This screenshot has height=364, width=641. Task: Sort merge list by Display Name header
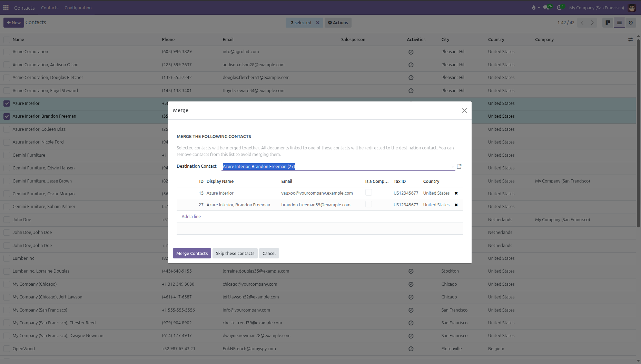pyautogui.click(x=220, y=181)
